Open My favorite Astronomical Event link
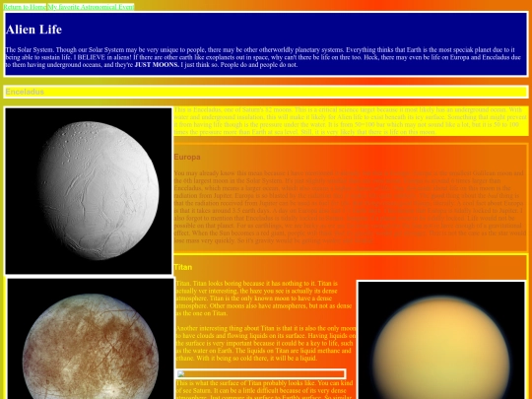 [91, 7]
